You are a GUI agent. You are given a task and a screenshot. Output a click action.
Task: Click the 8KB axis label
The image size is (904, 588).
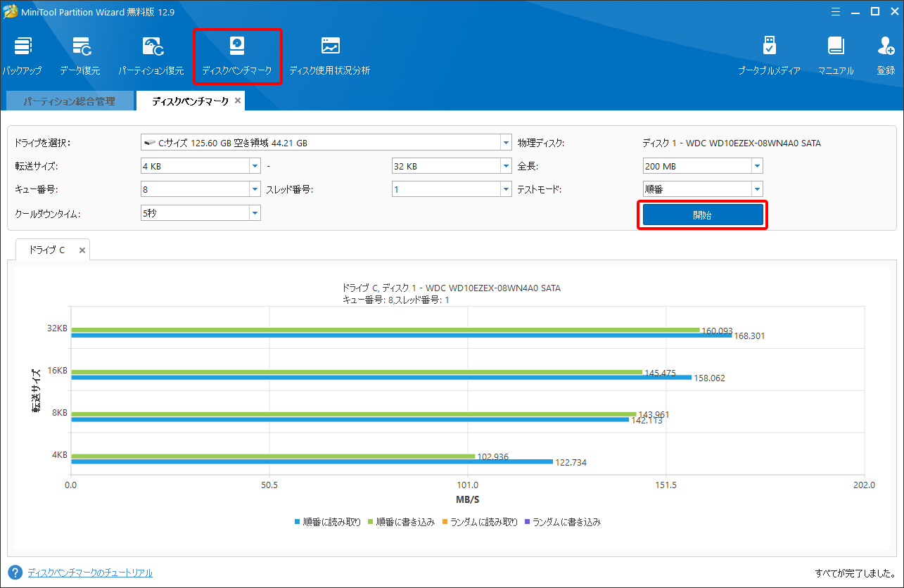59,412
